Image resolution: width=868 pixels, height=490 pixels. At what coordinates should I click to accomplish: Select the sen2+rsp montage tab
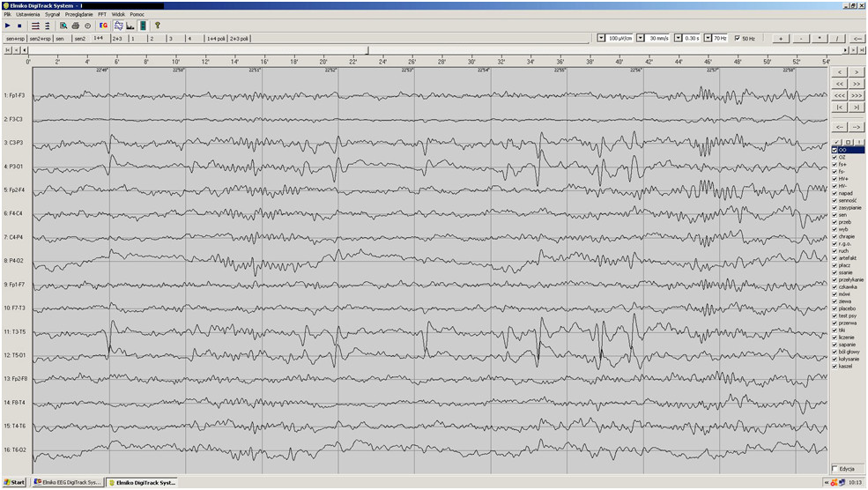[40, 39]
